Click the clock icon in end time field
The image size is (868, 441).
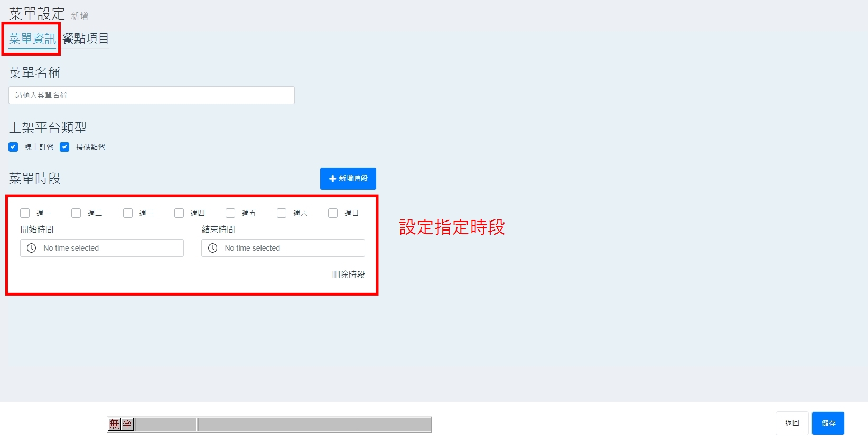click(x=213, y=248)
